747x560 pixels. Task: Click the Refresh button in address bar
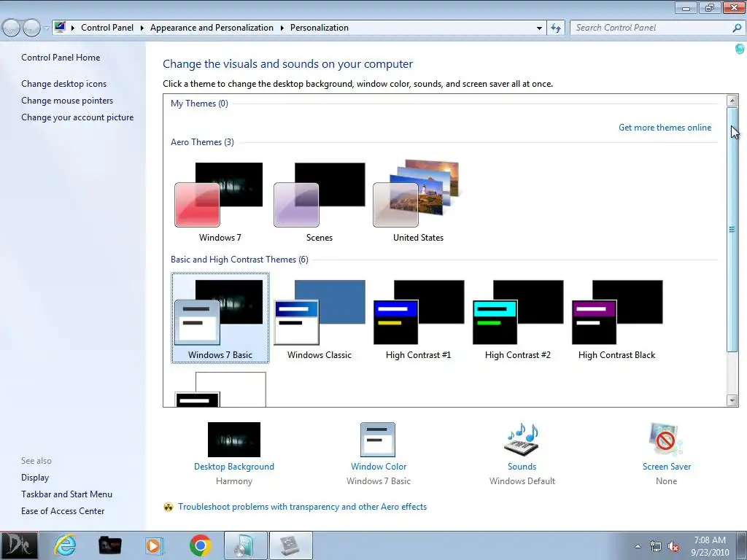coord(555,28)
